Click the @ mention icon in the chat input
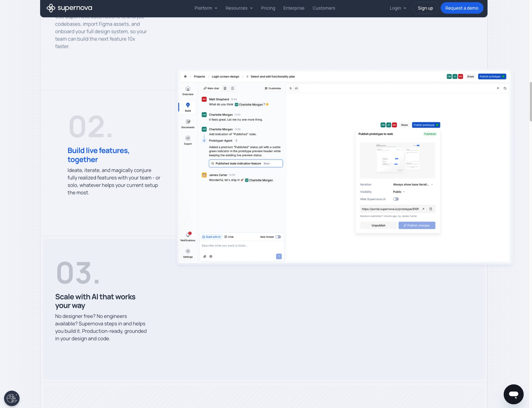This screenshot has width=532, height=408. pos(211,256)
